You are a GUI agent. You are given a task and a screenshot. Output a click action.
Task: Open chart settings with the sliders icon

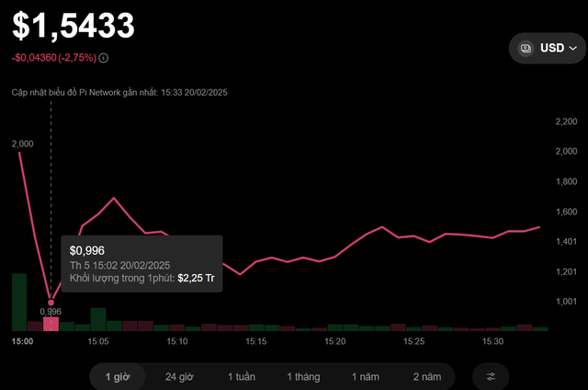[x=491, y=376]
